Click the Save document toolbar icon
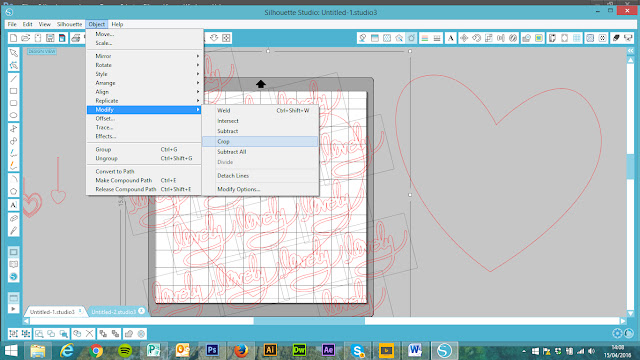Image resolution: width=640 pixels, height=360 pixels. click(x=50, y=38)
